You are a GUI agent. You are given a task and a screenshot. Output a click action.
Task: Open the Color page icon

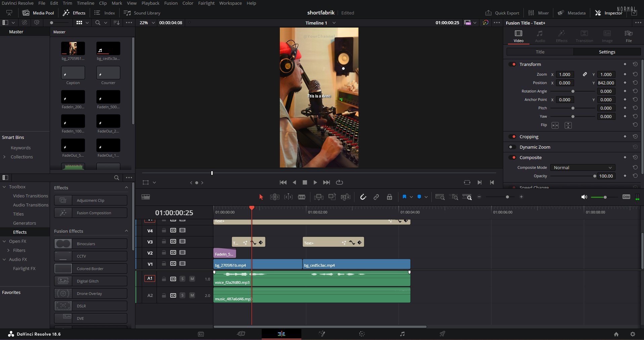pyautogui.click(x=362, y=334)
